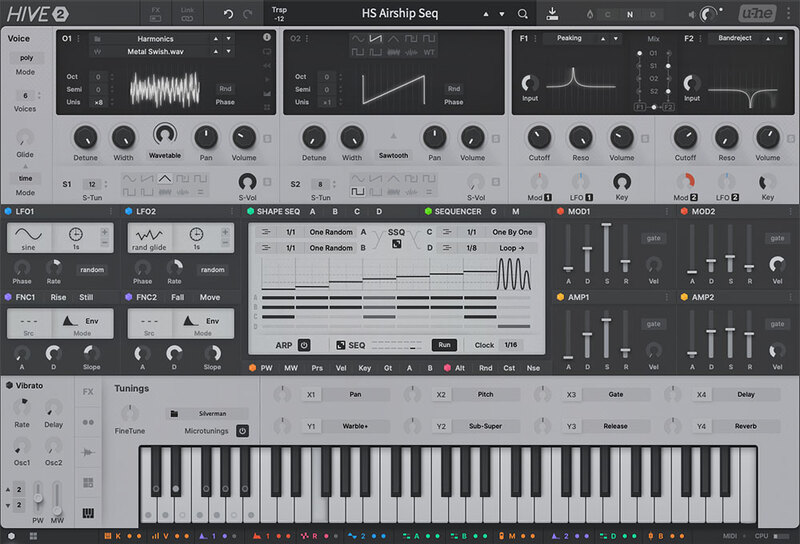Click the save preset download icon
This screenshot has height=544, width=800.
click(x=553, y=14)
